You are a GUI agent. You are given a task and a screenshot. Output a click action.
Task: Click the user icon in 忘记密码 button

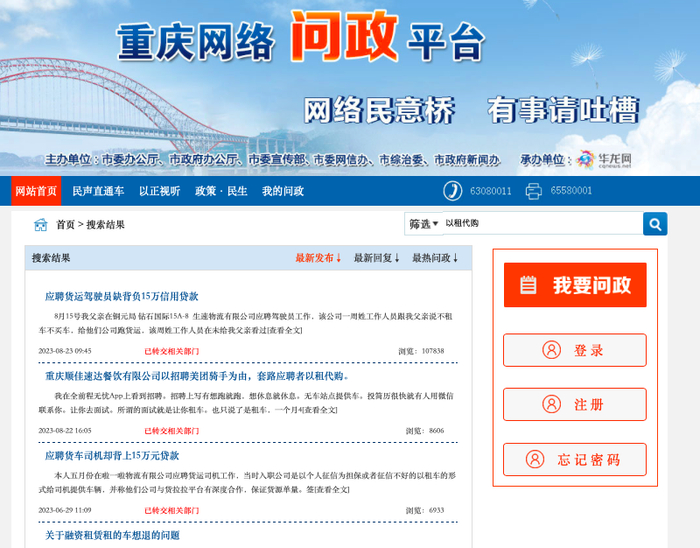(535, 459)
